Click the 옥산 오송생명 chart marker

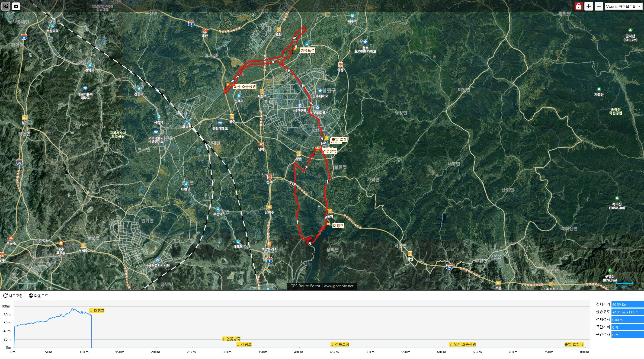click(462, 345)
